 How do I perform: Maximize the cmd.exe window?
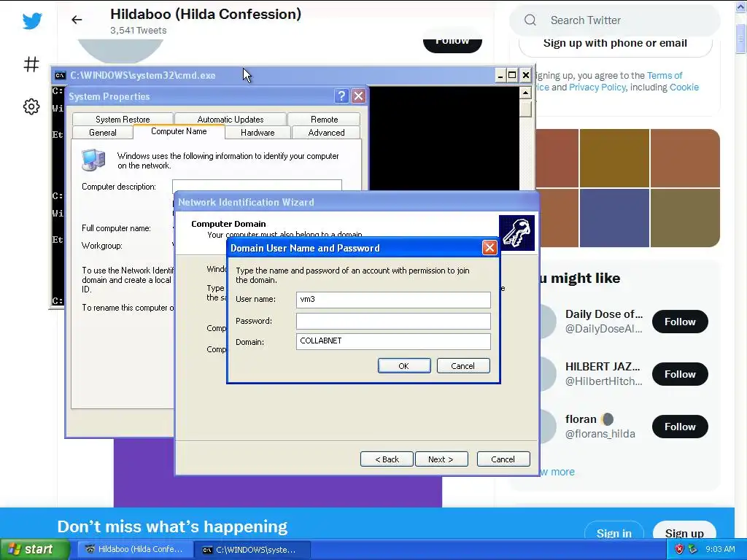(x=512, y=75)
